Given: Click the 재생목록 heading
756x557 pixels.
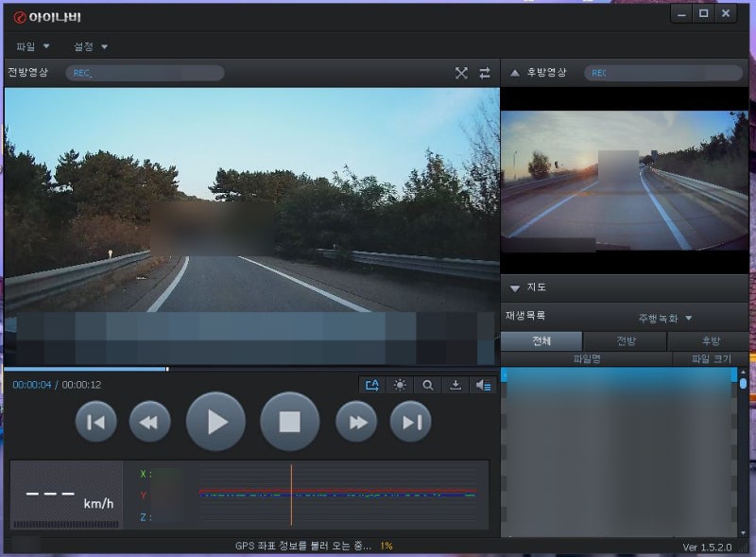Looking at the screenshot, I should (525, 316).
